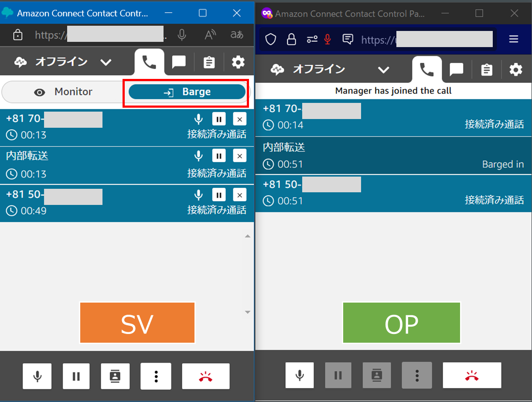Open the chat tab in SV window
532x402 pixels.
[x=179, y=62]
